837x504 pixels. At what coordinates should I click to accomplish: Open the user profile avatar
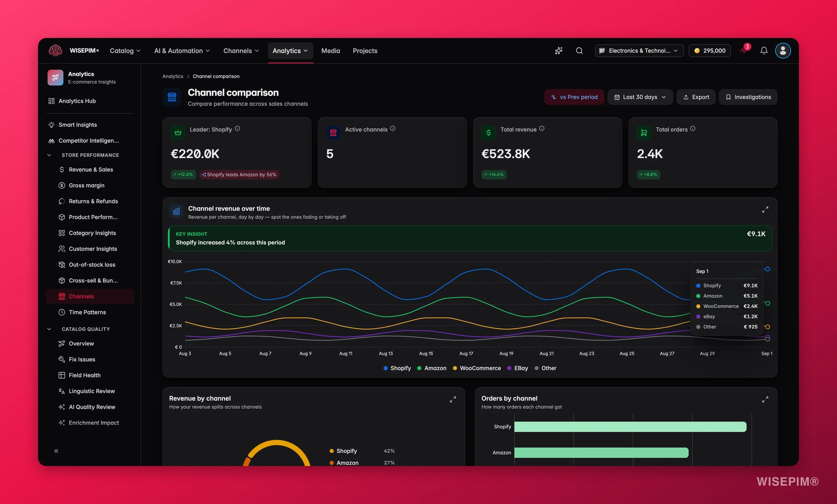coord(783,51)
